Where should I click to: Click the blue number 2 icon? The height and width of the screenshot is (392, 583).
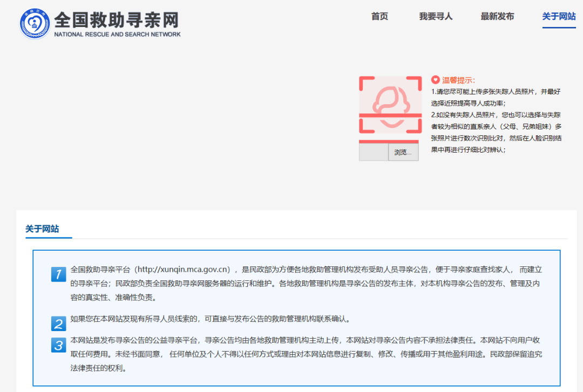(x=58, y=324)
